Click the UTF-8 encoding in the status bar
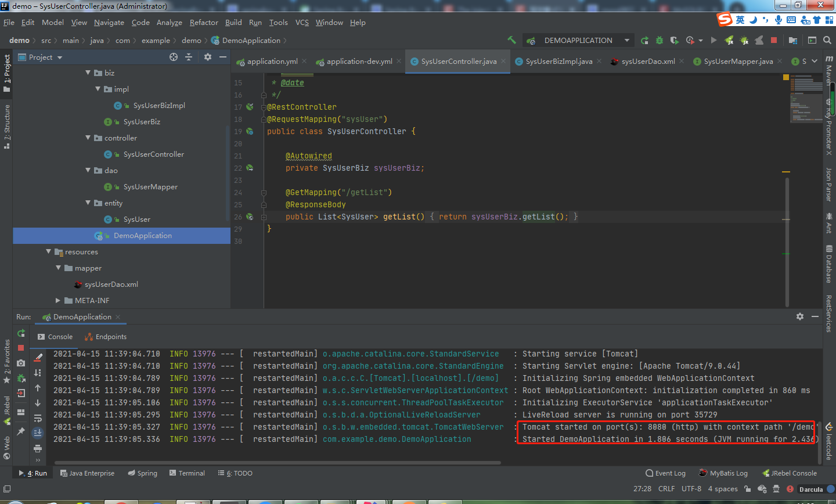The image size is (836, 504). 691,489
